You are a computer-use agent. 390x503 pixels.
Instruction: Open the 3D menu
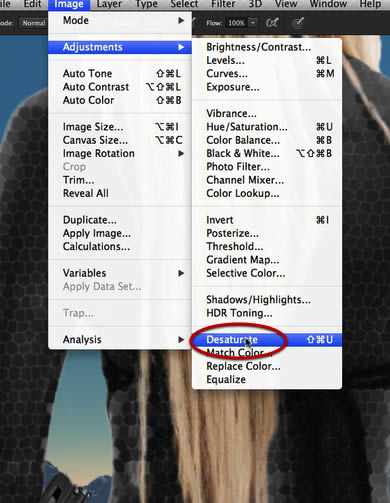pyautogui.click(x=255, y=4)
